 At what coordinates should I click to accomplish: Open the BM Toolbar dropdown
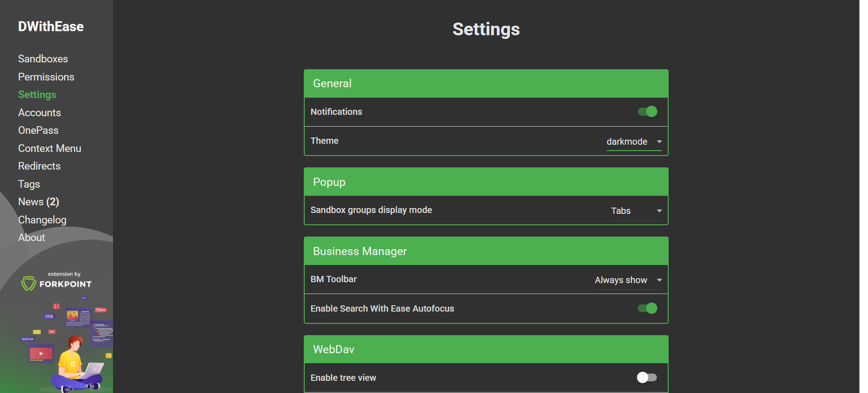tap(628, 280)
